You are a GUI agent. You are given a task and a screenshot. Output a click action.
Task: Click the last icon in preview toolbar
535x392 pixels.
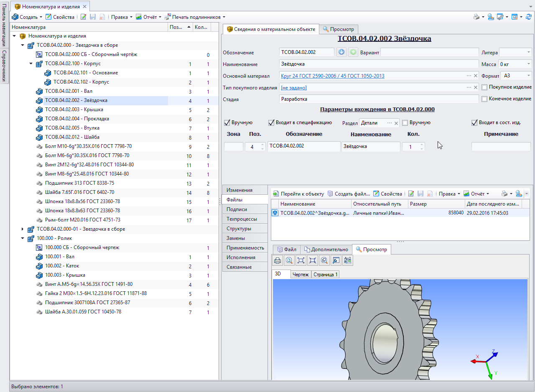(x=347, y=261)
